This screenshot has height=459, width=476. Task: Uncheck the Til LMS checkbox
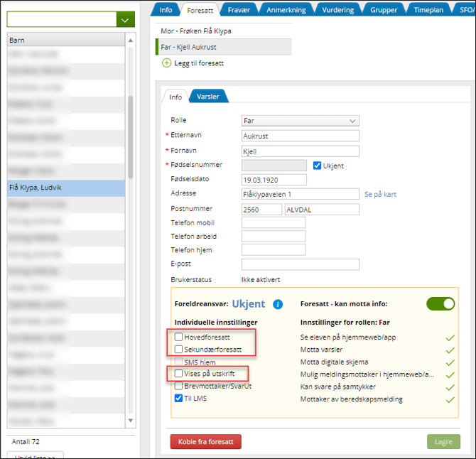(x=179, y=399)
